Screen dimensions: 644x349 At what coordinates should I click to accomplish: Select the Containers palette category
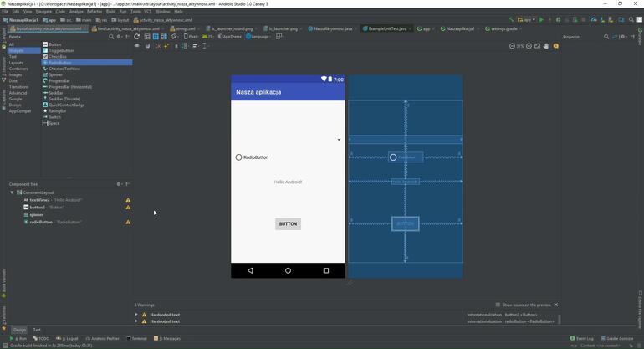18,69
